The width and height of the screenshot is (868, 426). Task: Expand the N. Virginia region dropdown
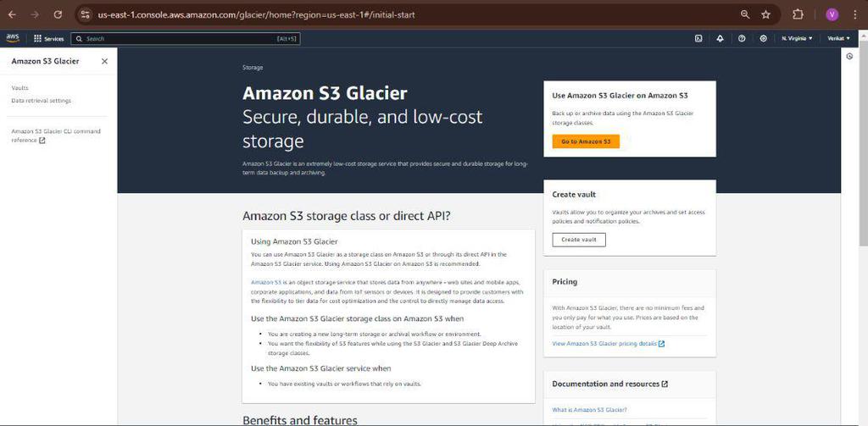coord(796,38)
